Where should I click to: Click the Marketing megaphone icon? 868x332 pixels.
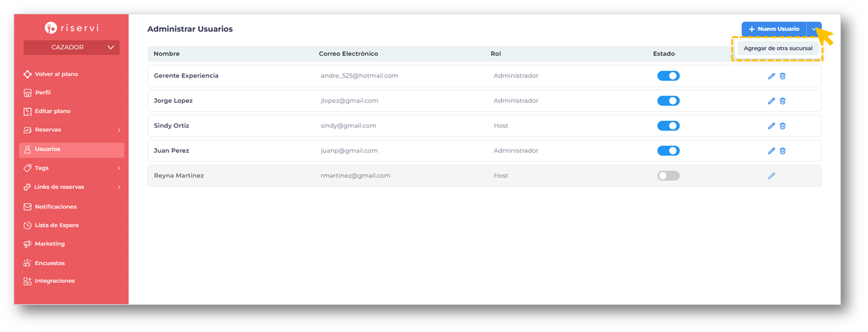click(27, 244)
